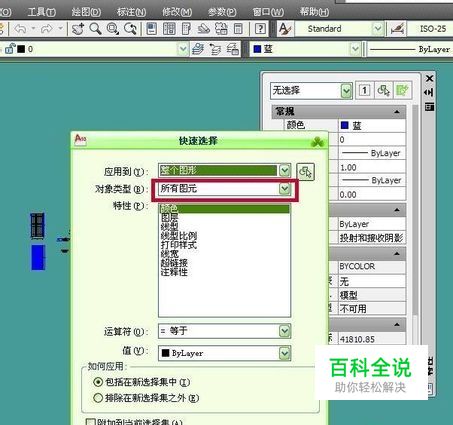Select the Zoom Window tool

(113, 29)
